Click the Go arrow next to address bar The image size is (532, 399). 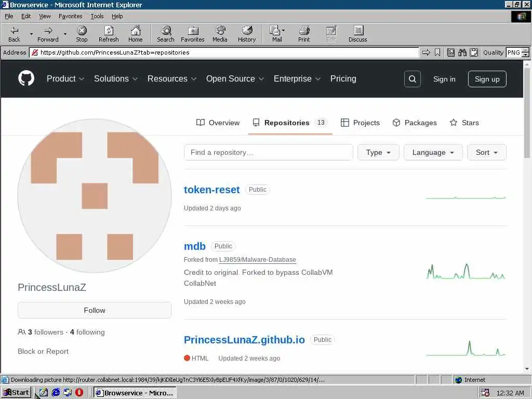click(x=426, y=52)
